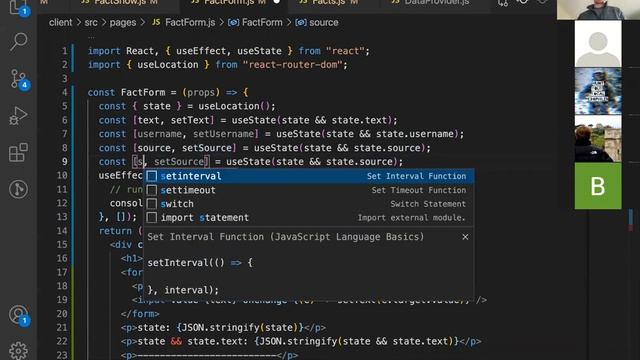Select the participant with green B avatar
This screenshot has width=640, height=360.
click(x=598, y=186)
